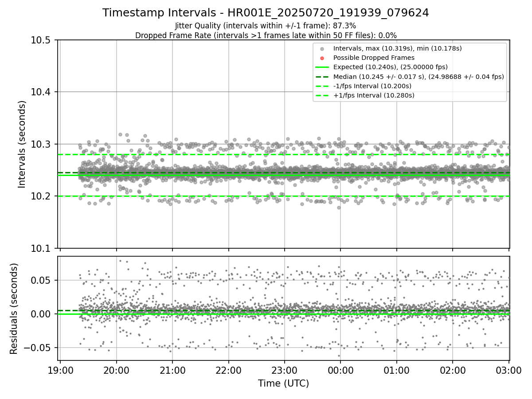Click the solid green line sample beside the Expected legend entry
Image resolution: width=532 pixels, height=399 pixels.
coord(322,67)
